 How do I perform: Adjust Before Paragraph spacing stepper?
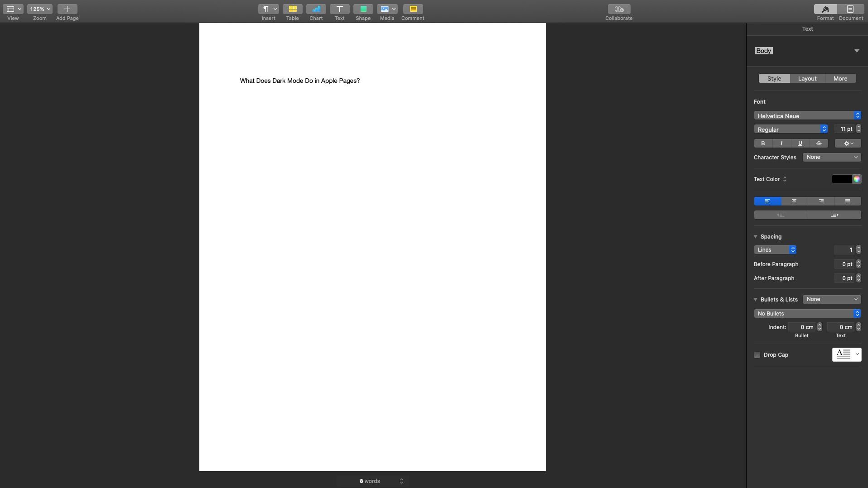pyautogui.click(x=858, y=264)
